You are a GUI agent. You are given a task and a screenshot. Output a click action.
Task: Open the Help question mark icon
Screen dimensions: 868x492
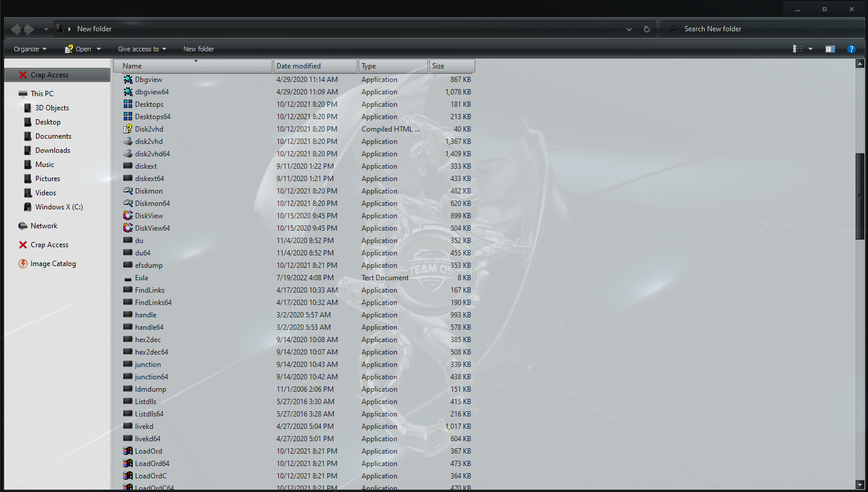click(x=851, y=49)
